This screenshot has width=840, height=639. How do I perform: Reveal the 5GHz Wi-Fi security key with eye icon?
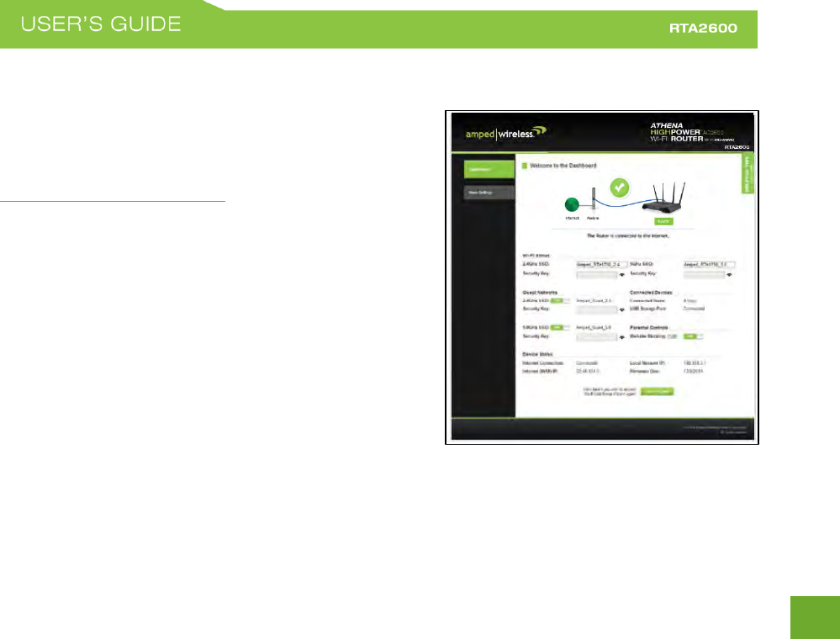(x=729, y=275)
